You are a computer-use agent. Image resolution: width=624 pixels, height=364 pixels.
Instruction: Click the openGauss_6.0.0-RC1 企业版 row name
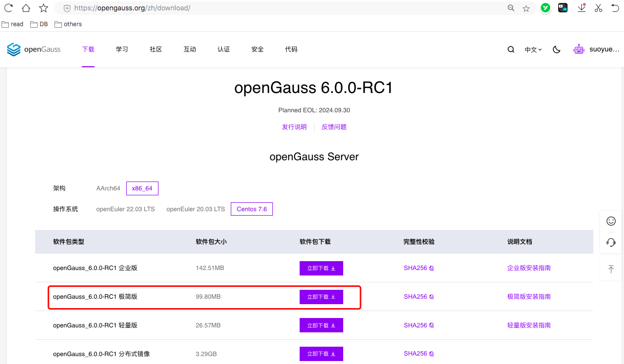coord(95,268)
